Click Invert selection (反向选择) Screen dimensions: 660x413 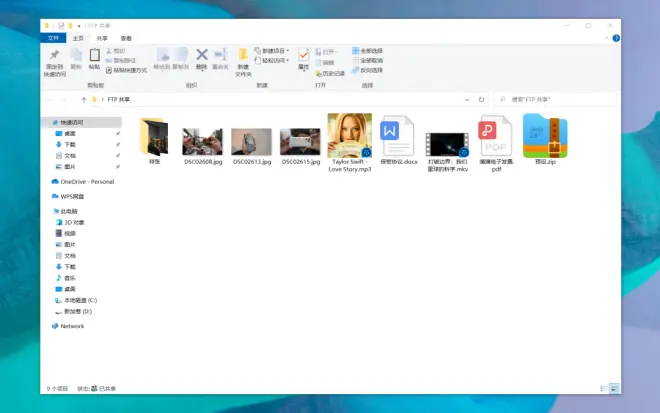(x=367, y=70)
